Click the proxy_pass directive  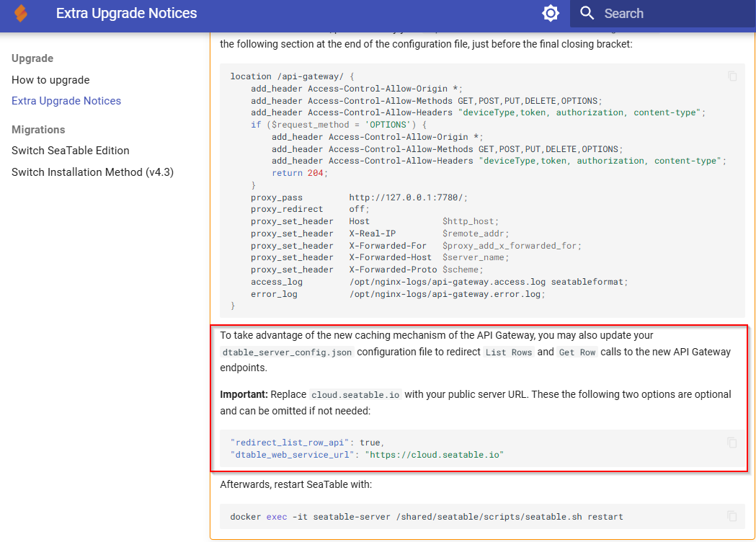click(x=277, y=197)
